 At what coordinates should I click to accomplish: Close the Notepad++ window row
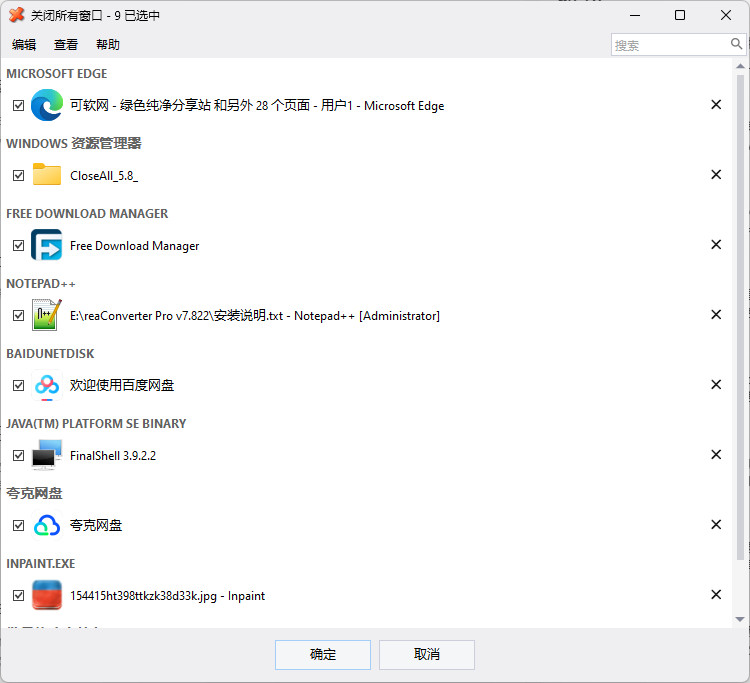click(x=716, y=314)
